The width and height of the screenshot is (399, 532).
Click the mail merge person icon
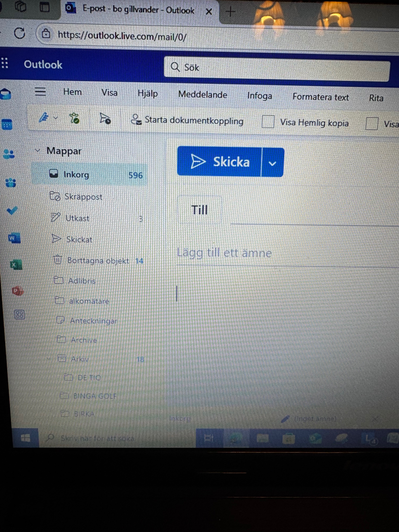coord(136,119)
